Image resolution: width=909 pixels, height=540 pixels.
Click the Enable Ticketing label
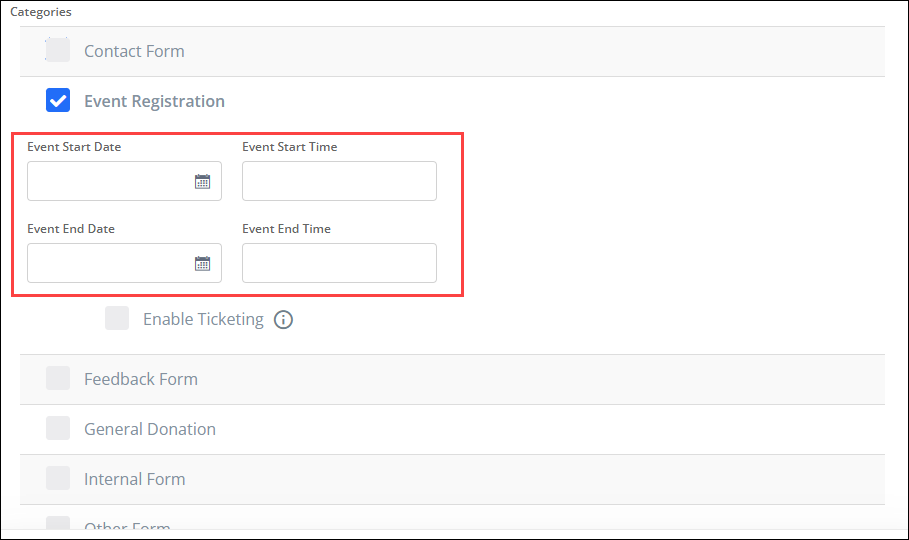[x=203, y=319]
